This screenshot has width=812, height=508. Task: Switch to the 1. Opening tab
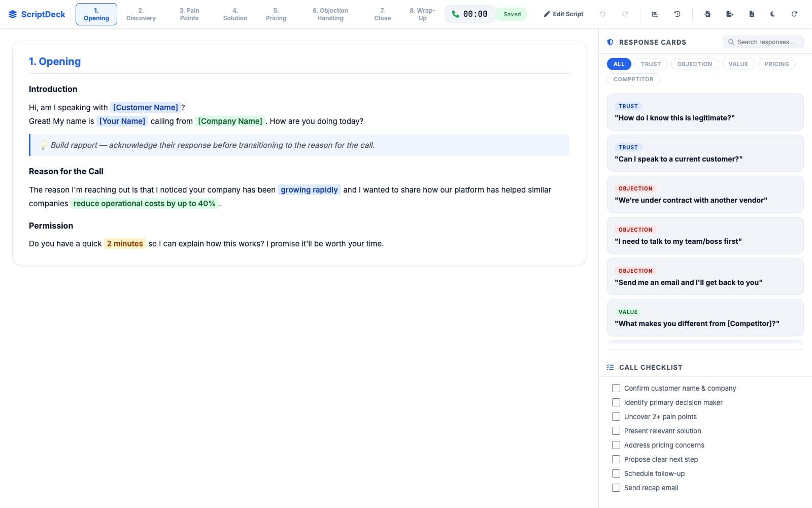96,14
